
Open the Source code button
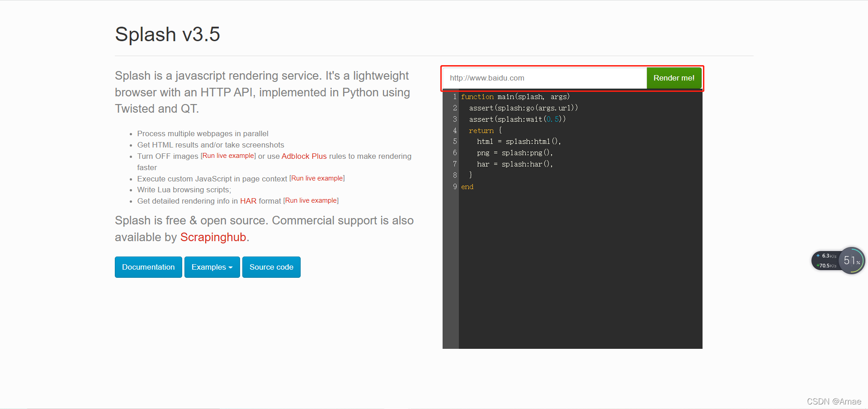(271, 267)
